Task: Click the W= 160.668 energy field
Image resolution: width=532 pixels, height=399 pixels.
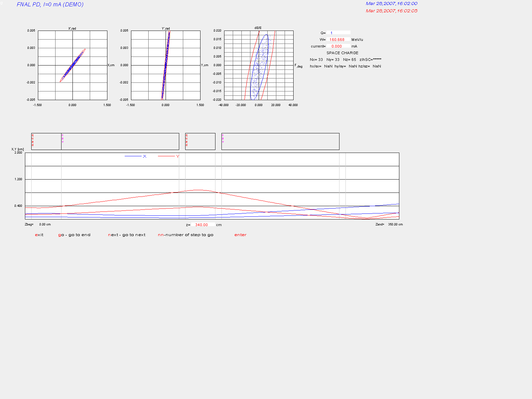Action: tap(338, 39)
